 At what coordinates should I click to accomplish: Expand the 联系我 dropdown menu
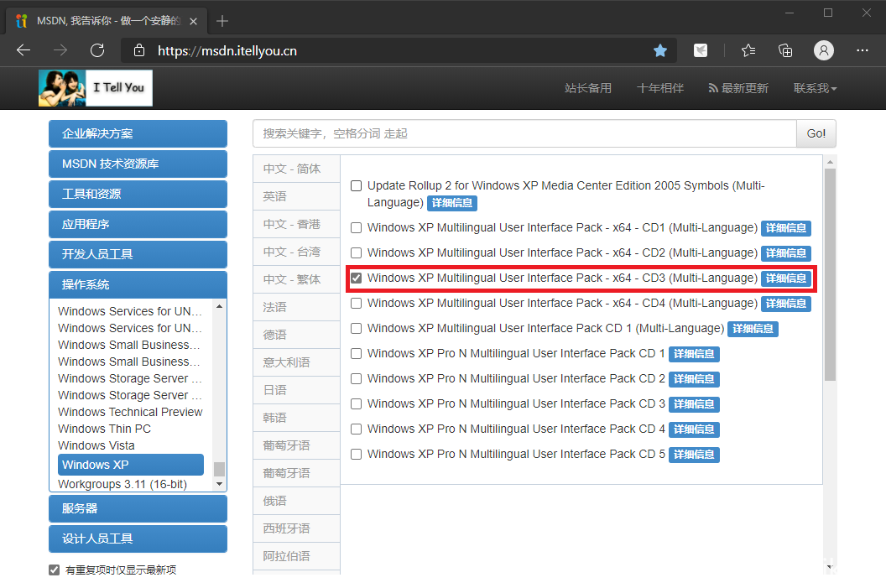[815, 88]
